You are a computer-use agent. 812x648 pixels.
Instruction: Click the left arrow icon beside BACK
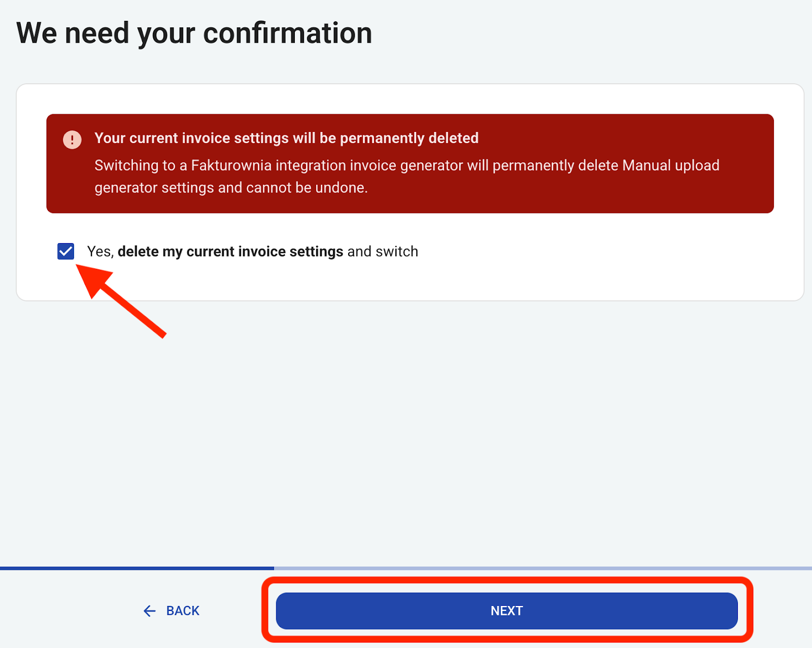150,611
